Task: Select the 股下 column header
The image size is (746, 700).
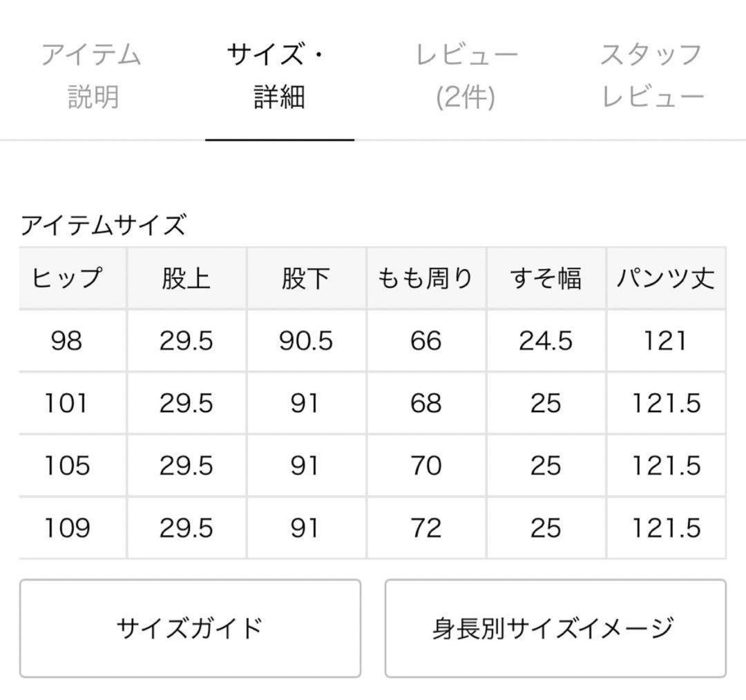Action: 305,278
